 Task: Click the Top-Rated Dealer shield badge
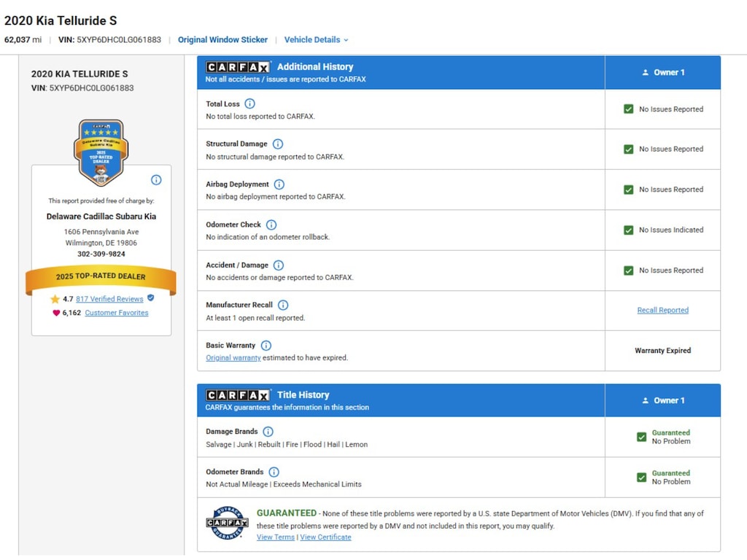[101, 152]
